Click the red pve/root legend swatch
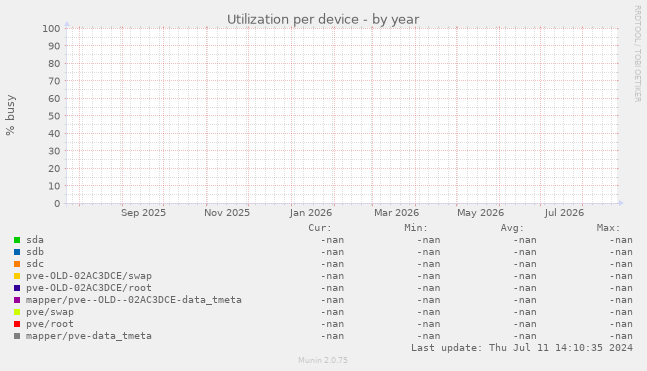This screenshot has height=371, width=647. click(17, 324)
